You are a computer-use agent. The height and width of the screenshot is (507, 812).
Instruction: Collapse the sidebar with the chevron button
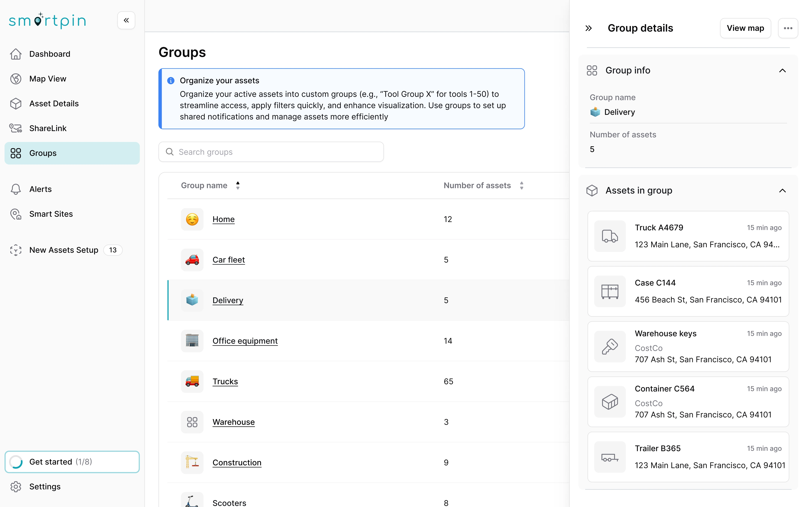[126, 20]
